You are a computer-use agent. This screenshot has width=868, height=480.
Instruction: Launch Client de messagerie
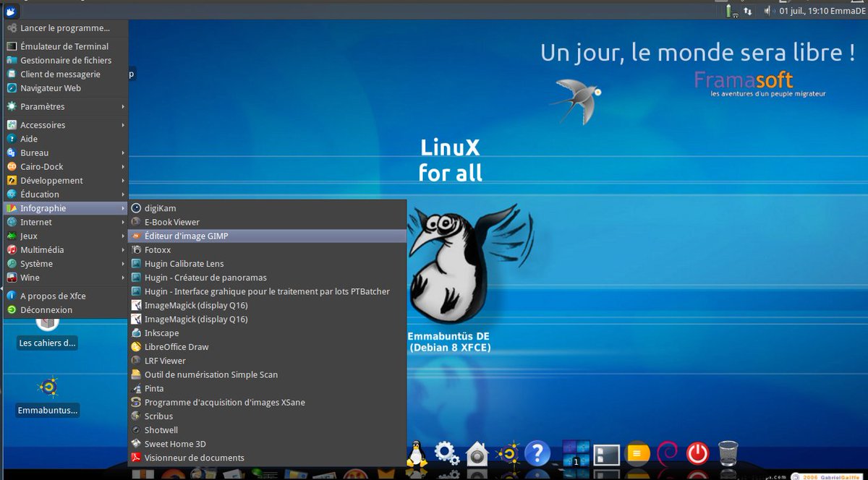pos(66,74)
